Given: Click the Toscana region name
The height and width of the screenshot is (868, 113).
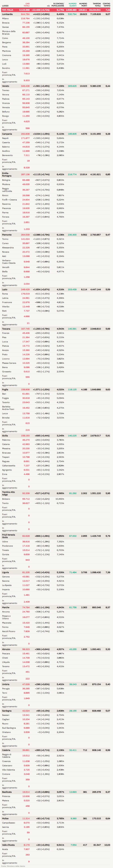Looking at the screenshot, I should [6, 329].
